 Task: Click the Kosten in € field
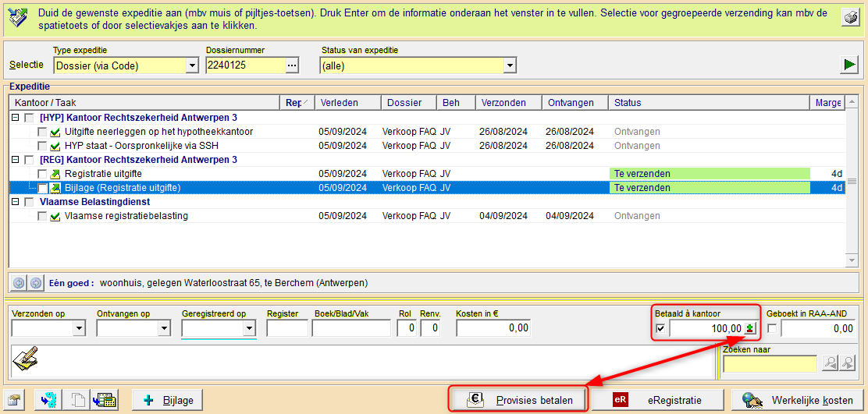(x=494, y=328)
